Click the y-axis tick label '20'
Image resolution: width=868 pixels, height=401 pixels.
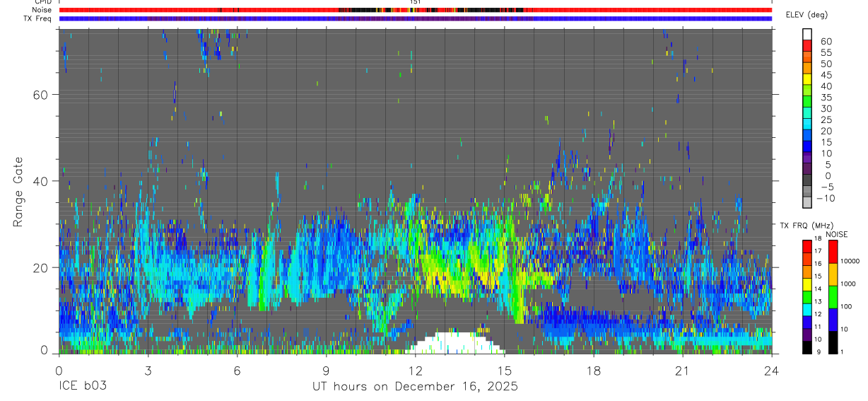41,267
